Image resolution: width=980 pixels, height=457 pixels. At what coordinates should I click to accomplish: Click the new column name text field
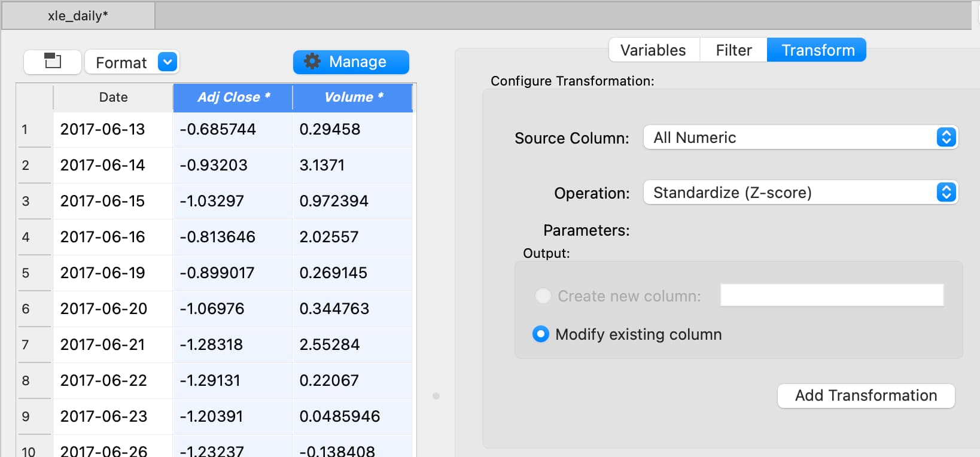click(832, 295)
